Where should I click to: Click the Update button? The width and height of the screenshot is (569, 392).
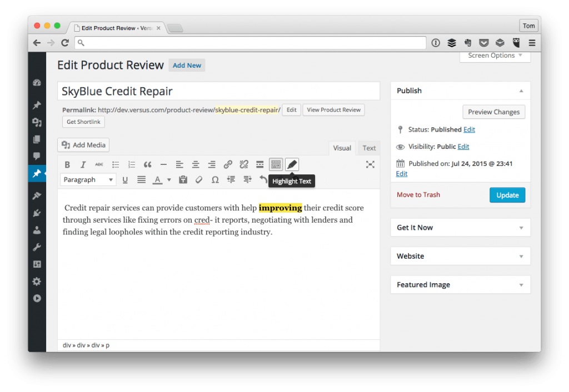[x=507, y=195]
